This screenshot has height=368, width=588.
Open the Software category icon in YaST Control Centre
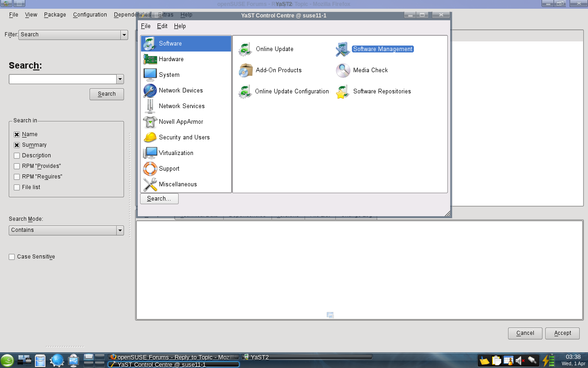150,44
